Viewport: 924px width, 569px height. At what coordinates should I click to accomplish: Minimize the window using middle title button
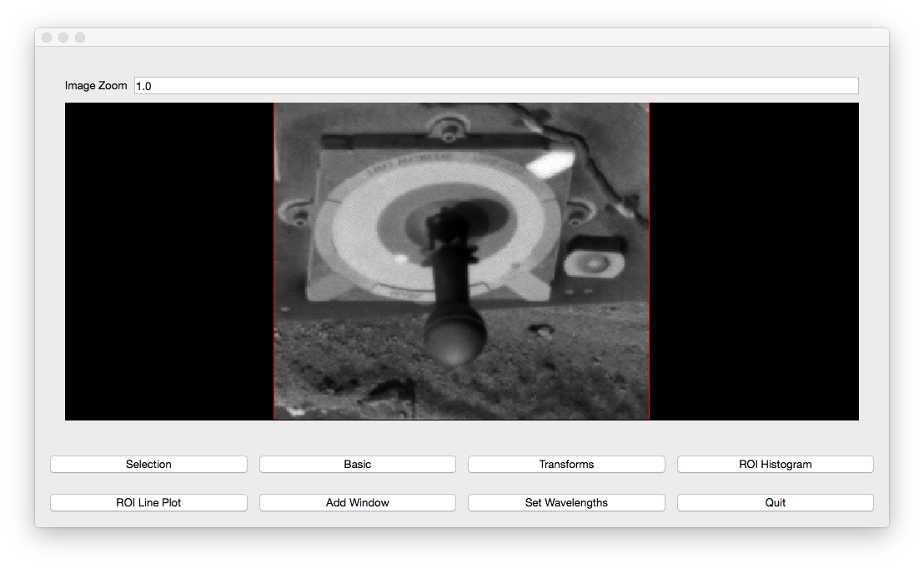pos(63,38)
